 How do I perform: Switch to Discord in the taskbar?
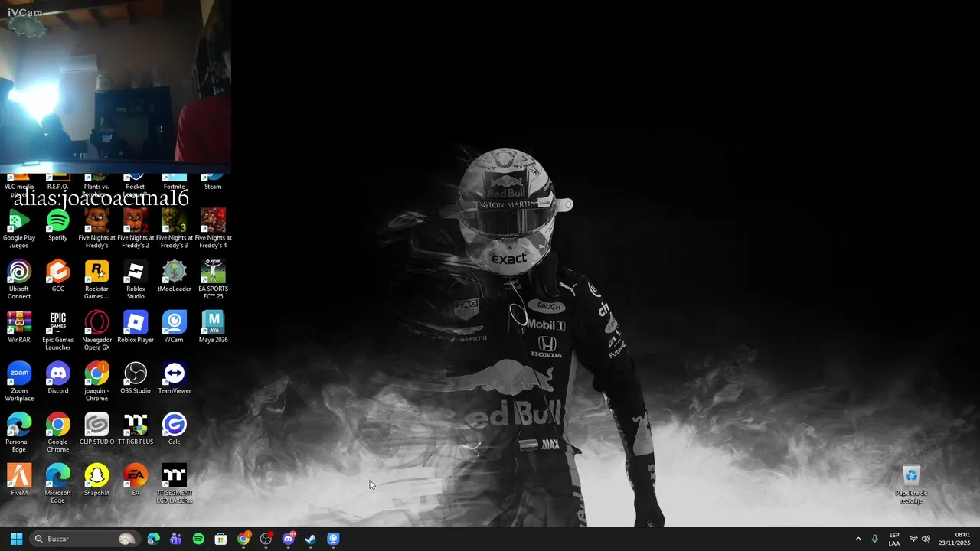click(289, 539)
